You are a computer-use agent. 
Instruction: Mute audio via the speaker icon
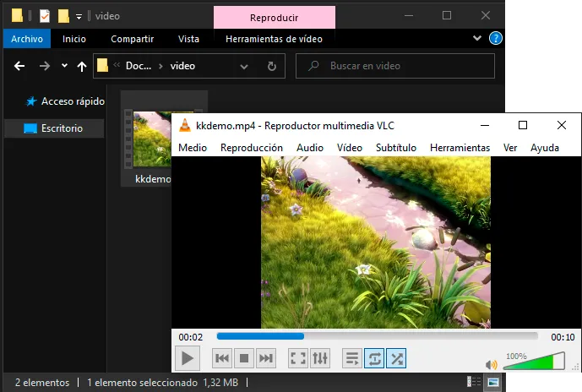click(x=491, y=365)
